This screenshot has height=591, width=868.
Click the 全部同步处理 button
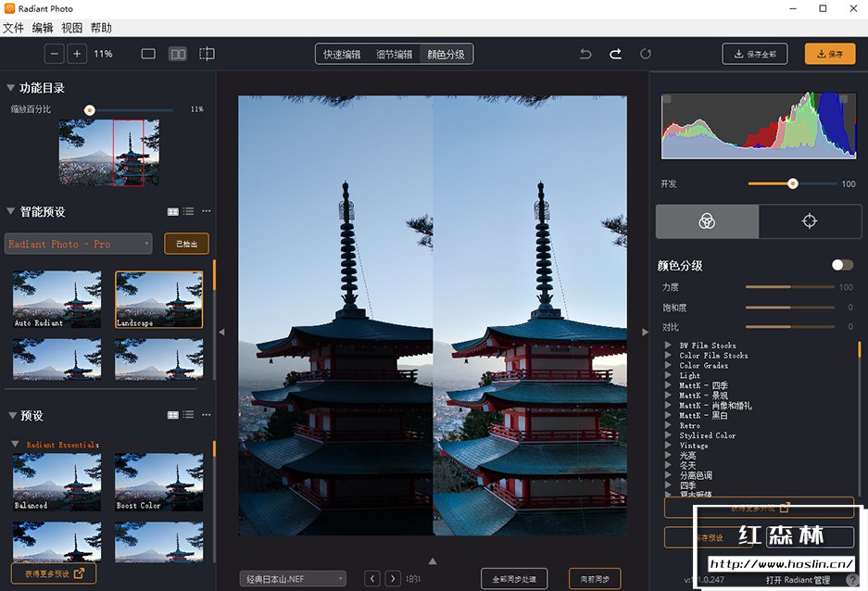514,579
